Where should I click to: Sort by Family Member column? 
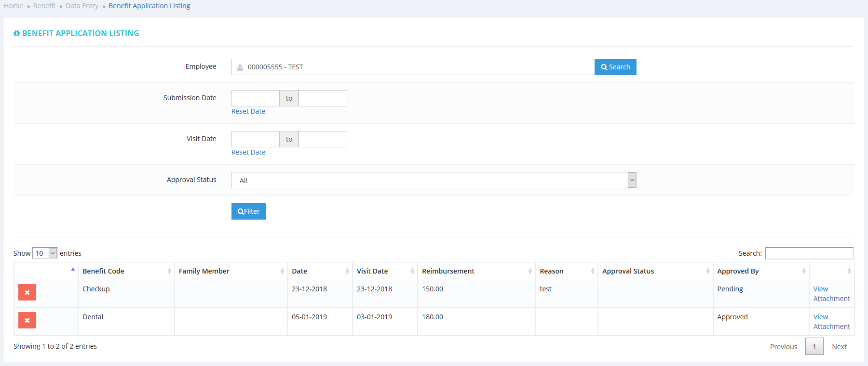pos(204,271)
